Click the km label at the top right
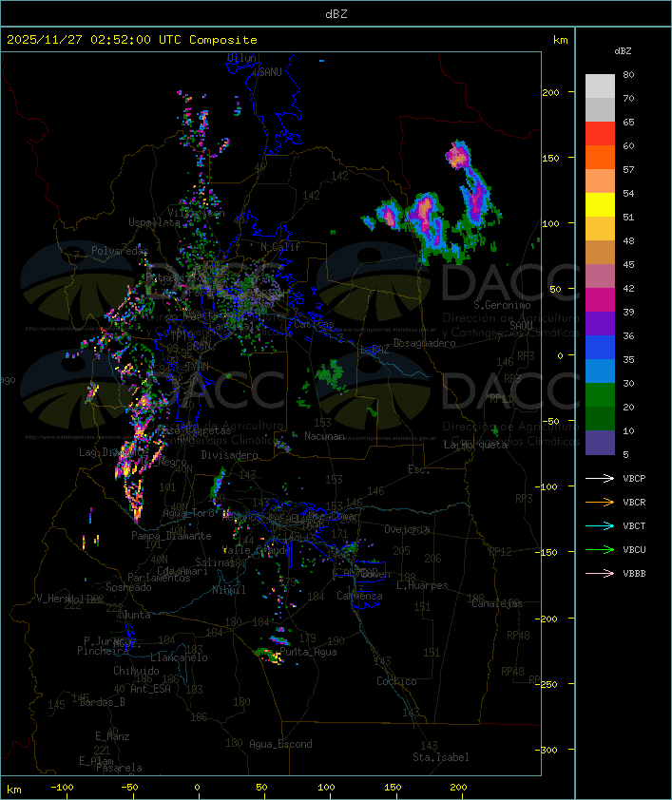This screenshot has width=672, height=800. coord(560,40)
